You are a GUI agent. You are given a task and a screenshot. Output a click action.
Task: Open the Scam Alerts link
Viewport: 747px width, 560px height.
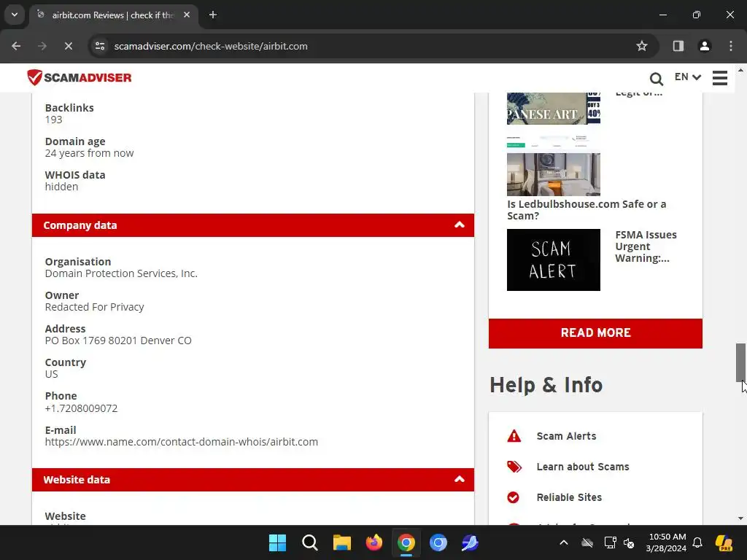566,436
